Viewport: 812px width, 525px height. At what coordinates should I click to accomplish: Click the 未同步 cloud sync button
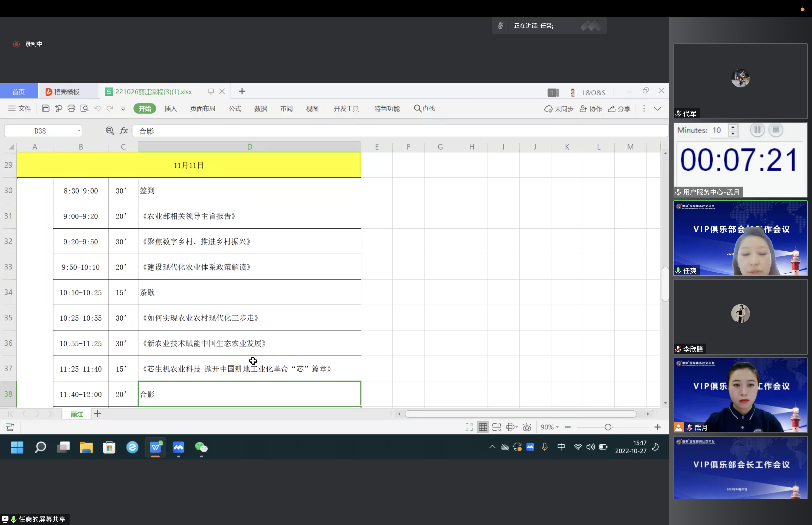point(559,109)
